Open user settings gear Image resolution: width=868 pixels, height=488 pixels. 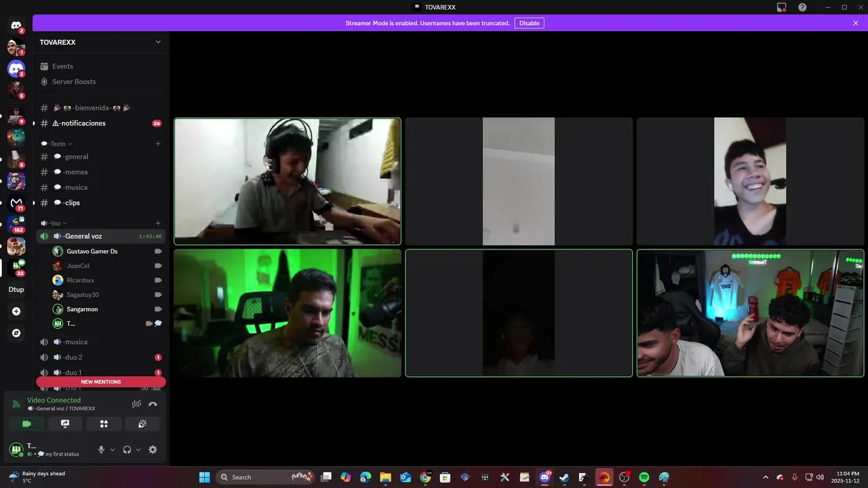tap(153, 449)
